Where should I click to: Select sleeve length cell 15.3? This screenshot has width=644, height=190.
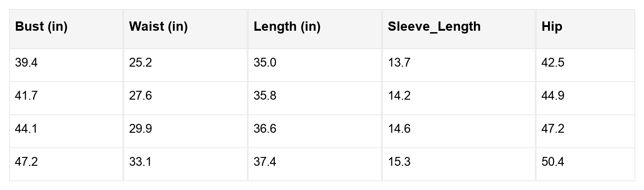pos(399,162)
